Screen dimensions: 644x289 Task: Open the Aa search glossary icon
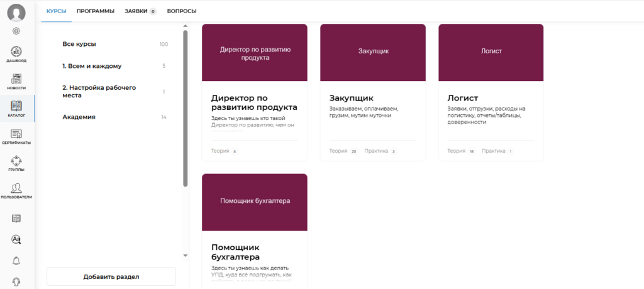(x=16, y=240)
